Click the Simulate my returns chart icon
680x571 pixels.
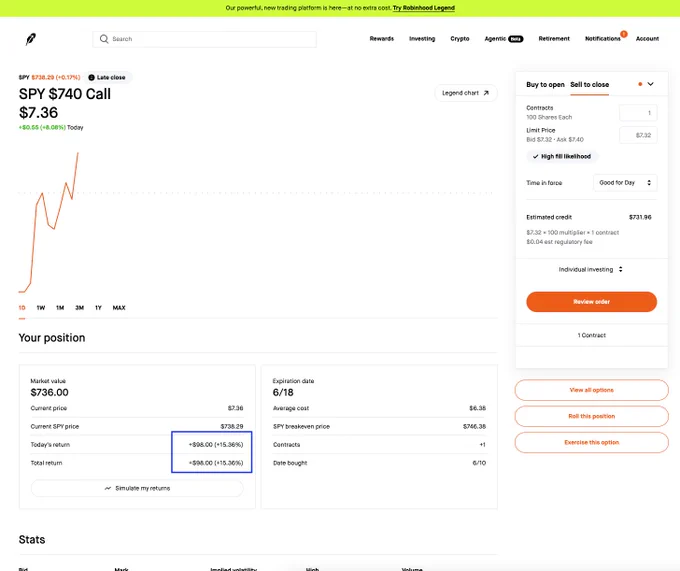pyautogui.click(x=108, y=488)
